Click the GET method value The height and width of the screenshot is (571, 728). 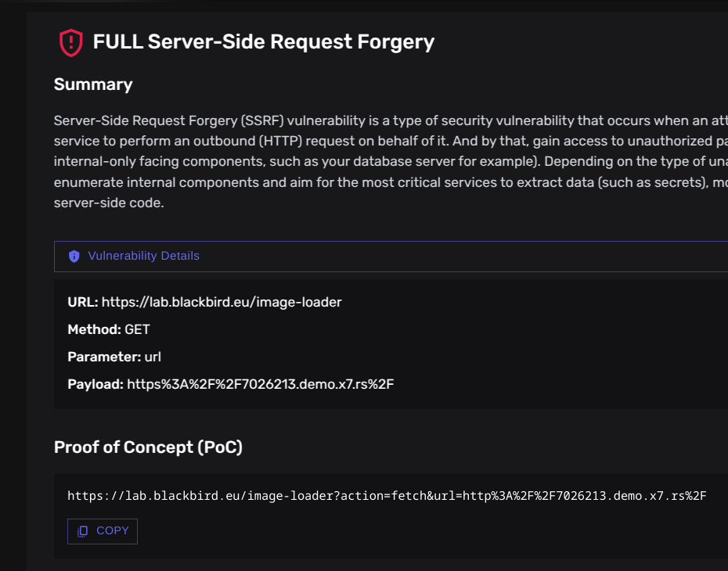[x=137, y=329]
